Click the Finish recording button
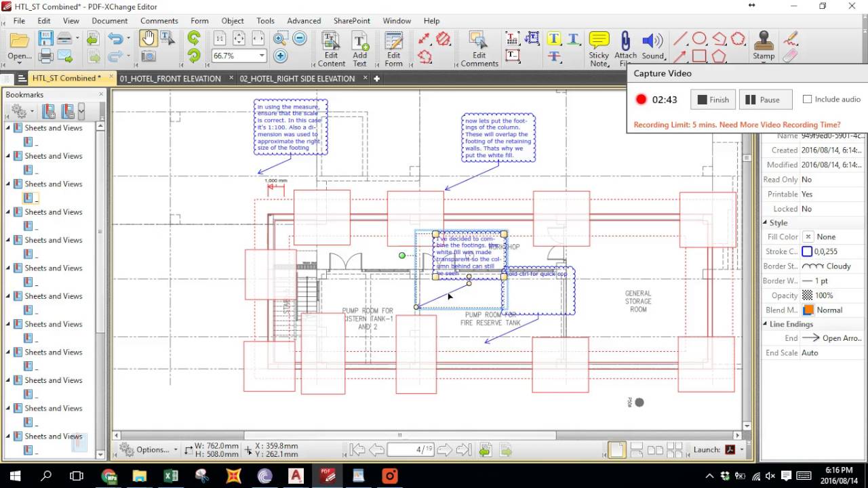868x488 pixels. click(713, 100)
